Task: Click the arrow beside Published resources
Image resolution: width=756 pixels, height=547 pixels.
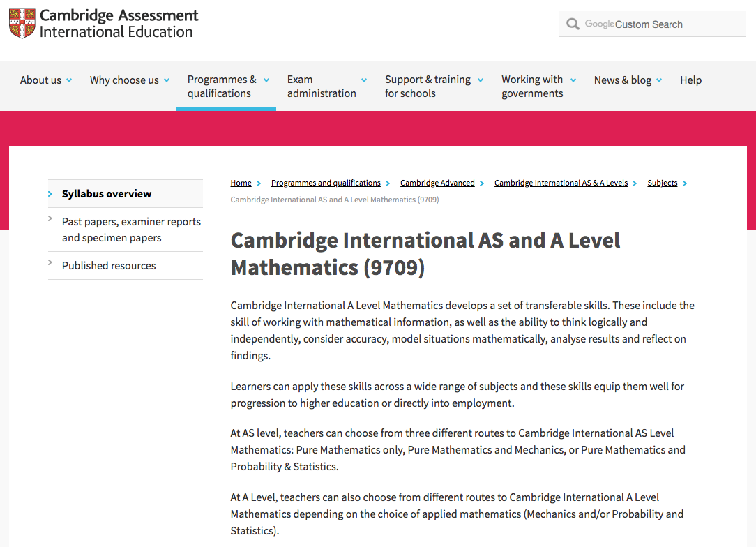Action: click(x=50, y=262)
